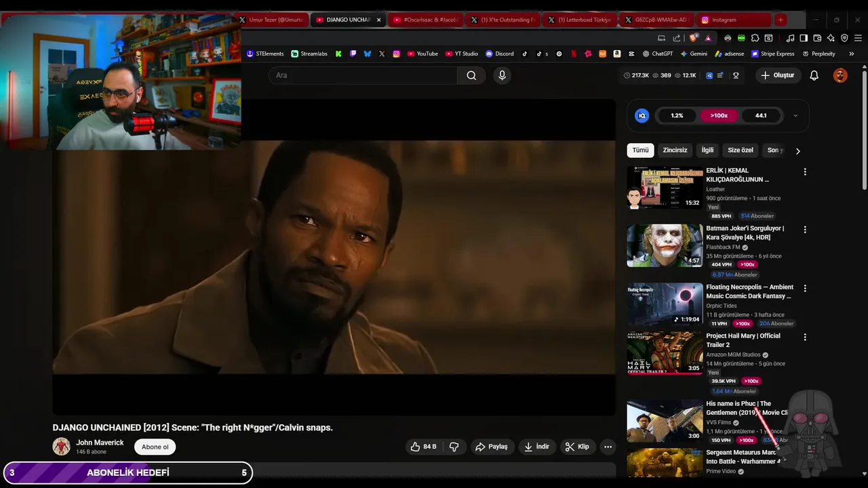Open the account avatar menu
868x488 pixels.
pos(840,75)
